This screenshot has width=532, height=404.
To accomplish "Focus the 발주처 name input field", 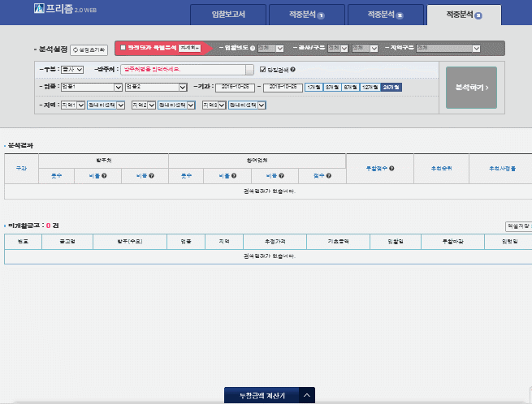I will point(184,70).
